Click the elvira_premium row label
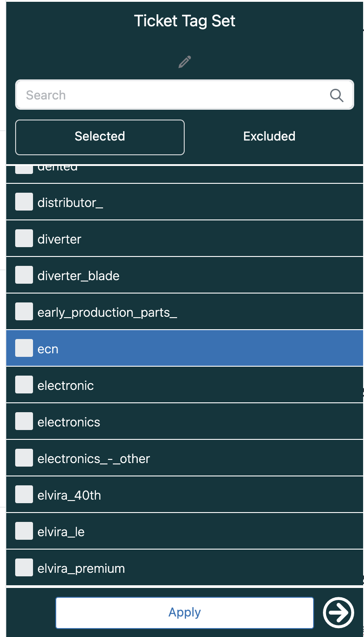The height and width of the screenshot is (637, 364). pos(81,569)
